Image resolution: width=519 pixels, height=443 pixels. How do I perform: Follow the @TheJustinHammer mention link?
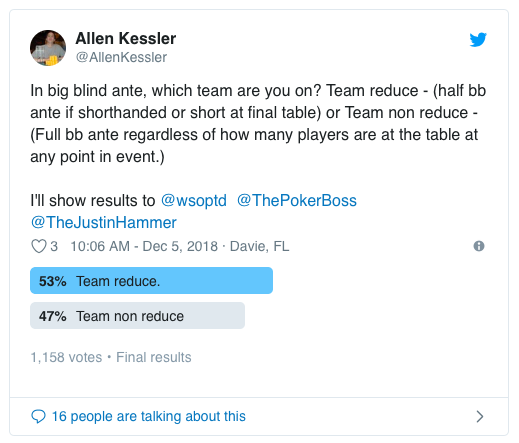point(104,222)
